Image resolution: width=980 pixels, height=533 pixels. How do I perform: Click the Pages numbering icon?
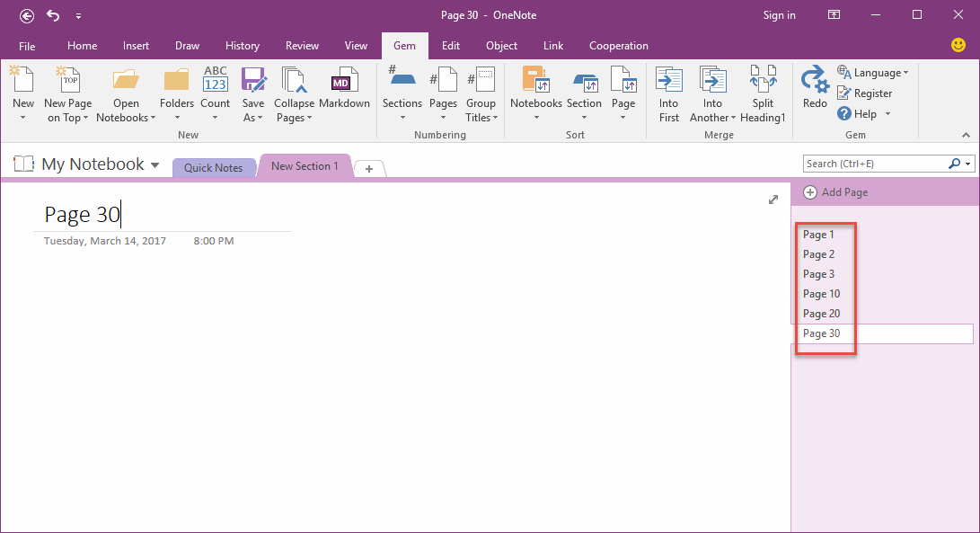(443, 80)
